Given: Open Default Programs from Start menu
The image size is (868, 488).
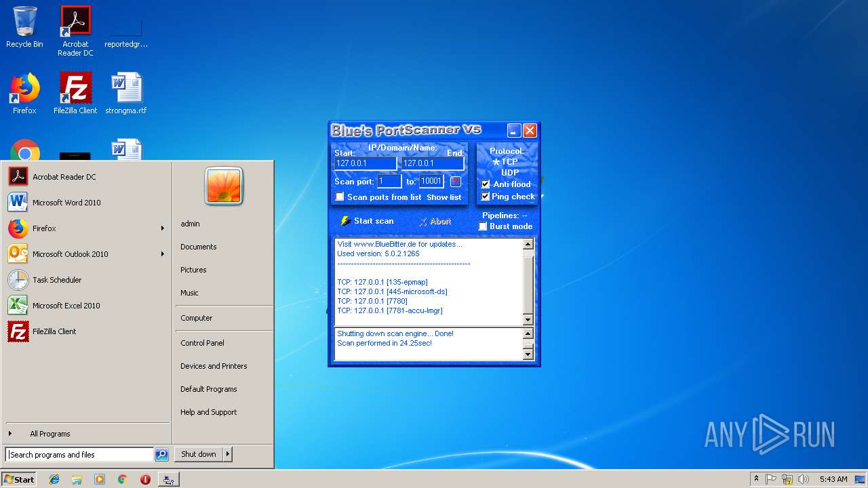Looking at the screenshot, I should pos(209,389).
